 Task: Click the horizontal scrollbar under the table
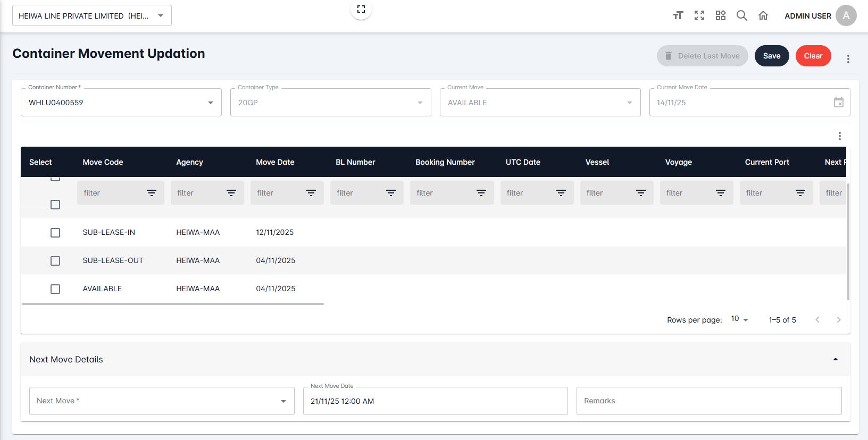tap(173, 304)
